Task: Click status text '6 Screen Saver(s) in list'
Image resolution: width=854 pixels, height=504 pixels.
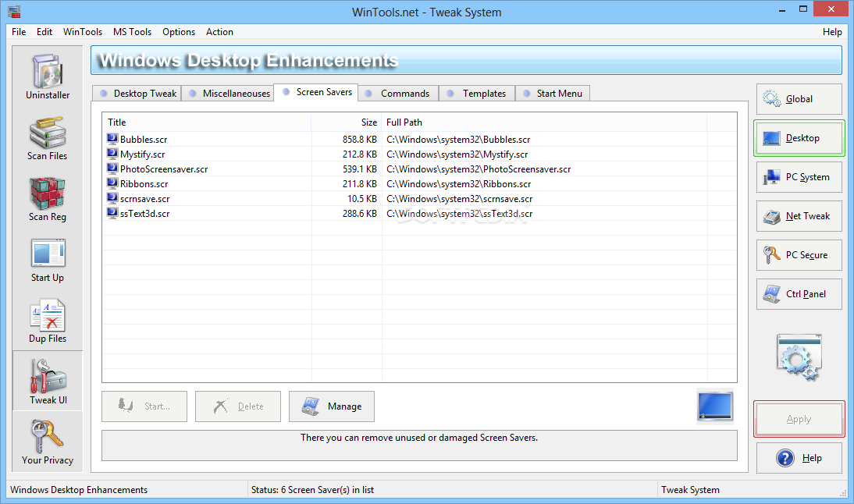Action: (327, 490)
